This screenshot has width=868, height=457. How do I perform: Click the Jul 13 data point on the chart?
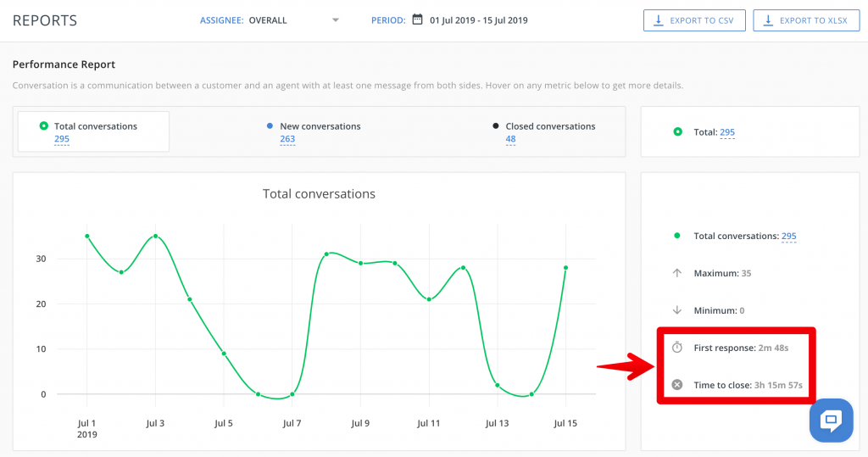(497, 385)
